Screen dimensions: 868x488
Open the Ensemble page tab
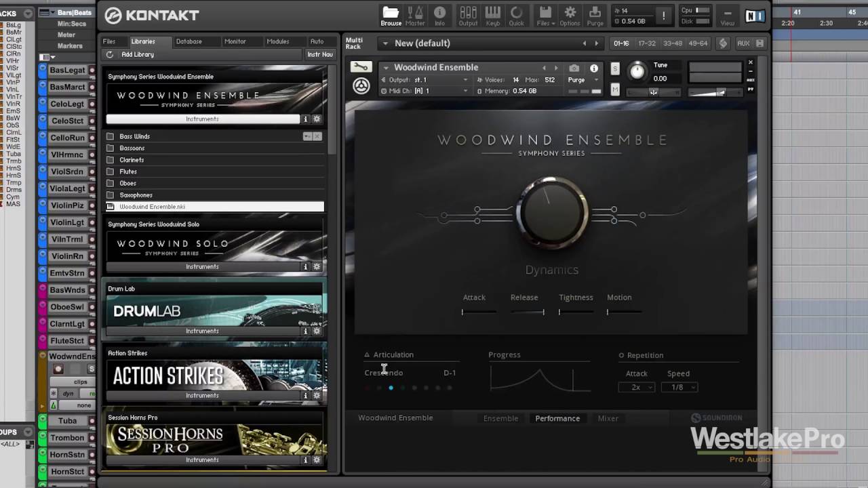click(500, 418)
